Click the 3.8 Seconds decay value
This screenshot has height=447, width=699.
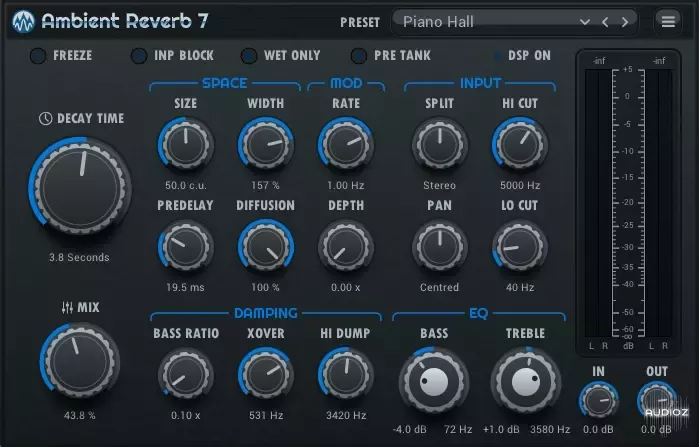pyautogui.click(x=79, y=258)
